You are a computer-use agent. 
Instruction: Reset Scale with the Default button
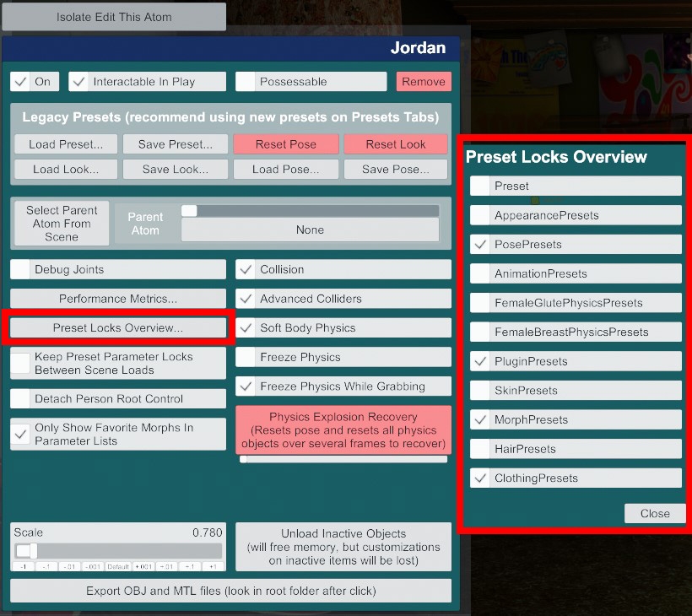click(118, 566)
